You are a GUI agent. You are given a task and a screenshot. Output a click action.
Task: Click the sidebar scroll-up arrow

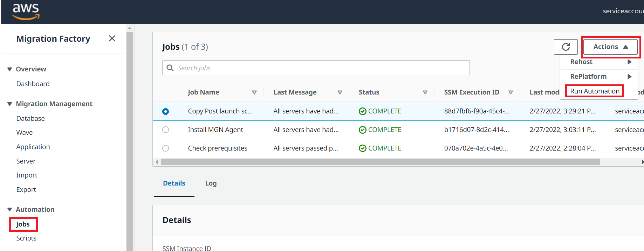pos(130,28)
